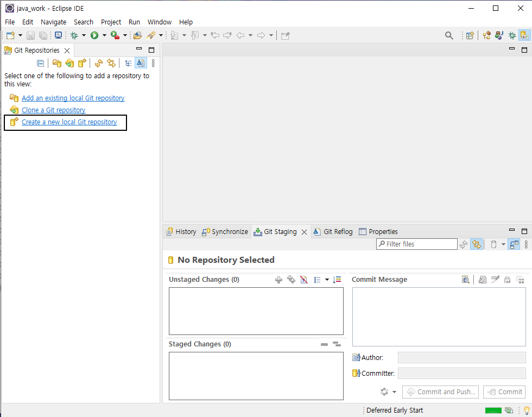The image size is (532, 417).
Task: Click the Last Edit Location icon
Action: coord(215,35)
